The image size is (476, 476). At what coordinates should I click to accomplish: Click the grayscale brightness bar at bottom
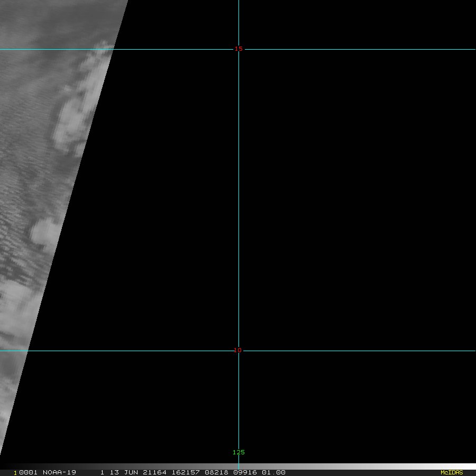click(x=238, y=466)
